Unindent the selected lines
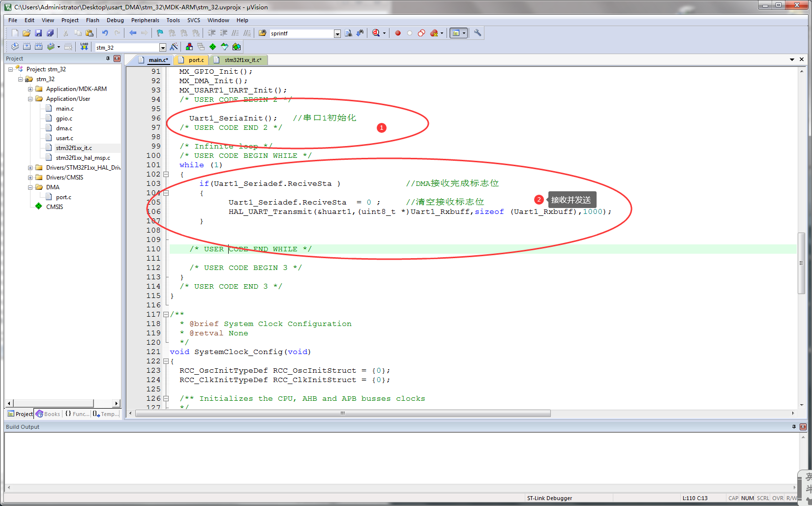Image resolution: width=812 pixels, height=506 pixels. [x=224, y=33]
